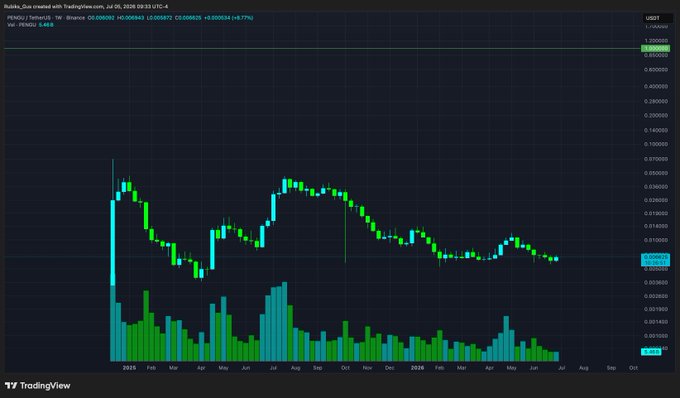Click the 0.070000 price axis label
680x398 pixels.
[656, 159]
